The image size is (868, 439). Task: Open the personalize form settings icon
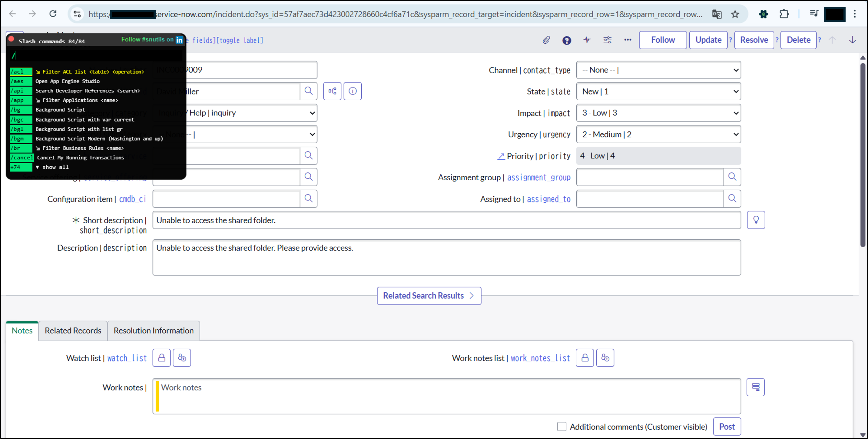[607, 40]
